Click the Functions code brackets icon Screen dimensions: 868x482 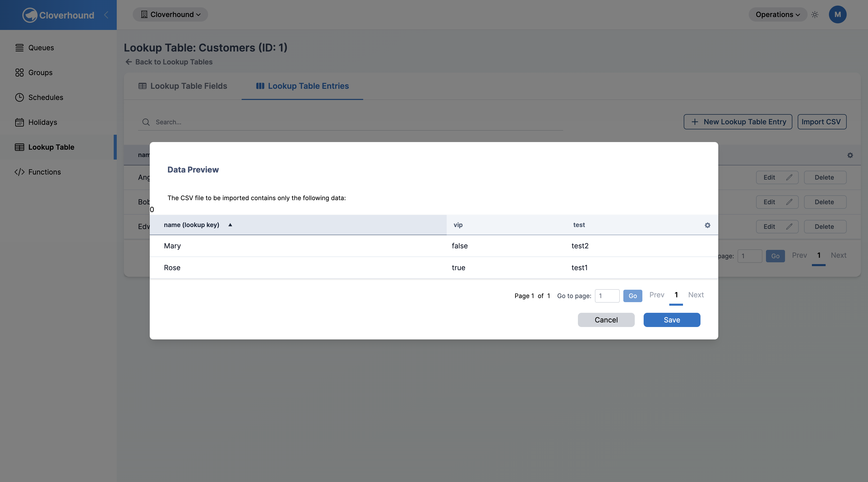[x=20, y=172]
